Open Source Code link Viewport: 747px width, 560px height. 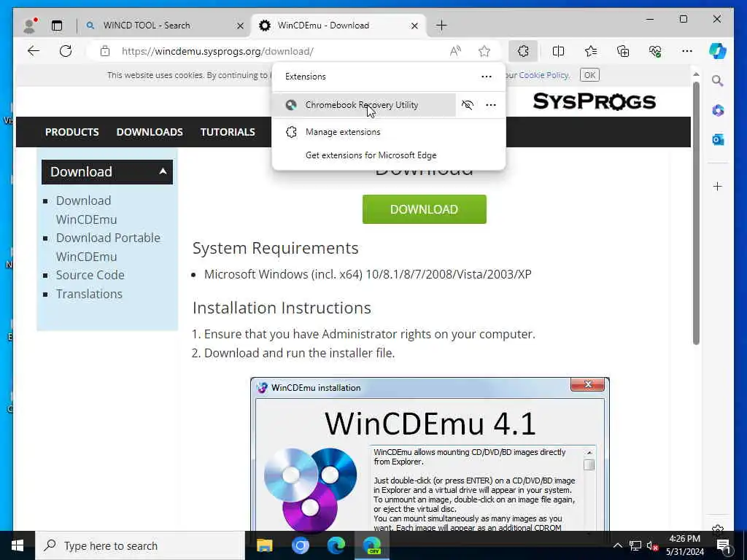pyautogui.click(x=90, y=275)
